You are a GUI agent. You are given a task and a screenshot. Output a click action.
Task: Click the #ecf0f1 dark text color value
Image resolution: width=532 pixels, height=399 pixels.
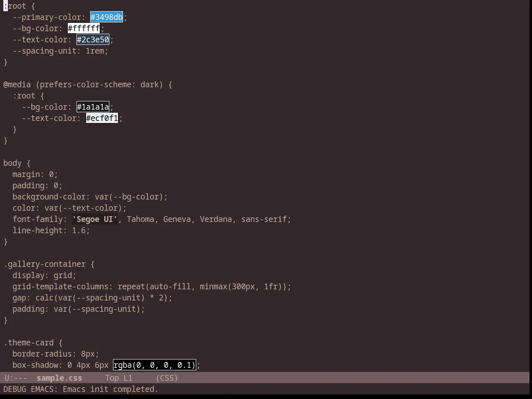(x=102, y=118)
